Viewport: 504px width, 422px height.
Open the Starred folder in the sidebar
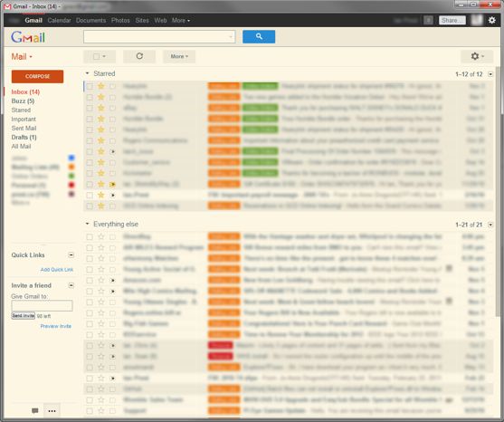tap(21, 110)
